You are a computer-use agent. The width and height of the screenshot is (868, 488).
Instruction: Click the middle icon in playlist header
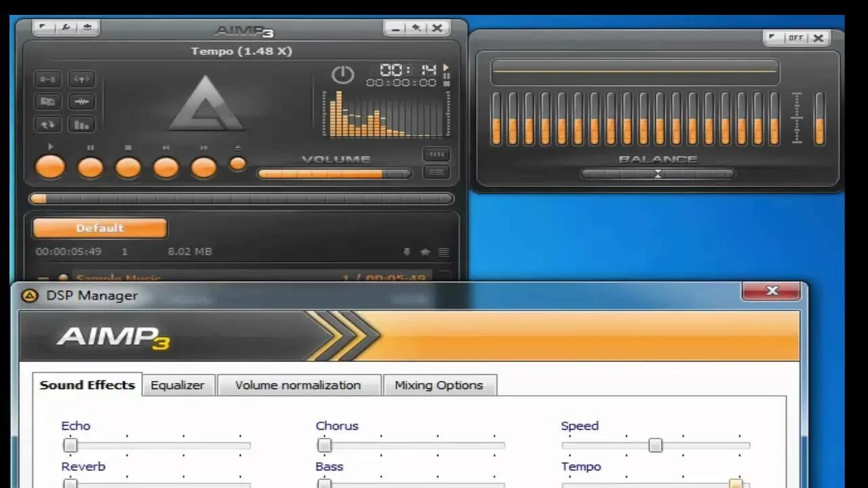pos(425,251)
